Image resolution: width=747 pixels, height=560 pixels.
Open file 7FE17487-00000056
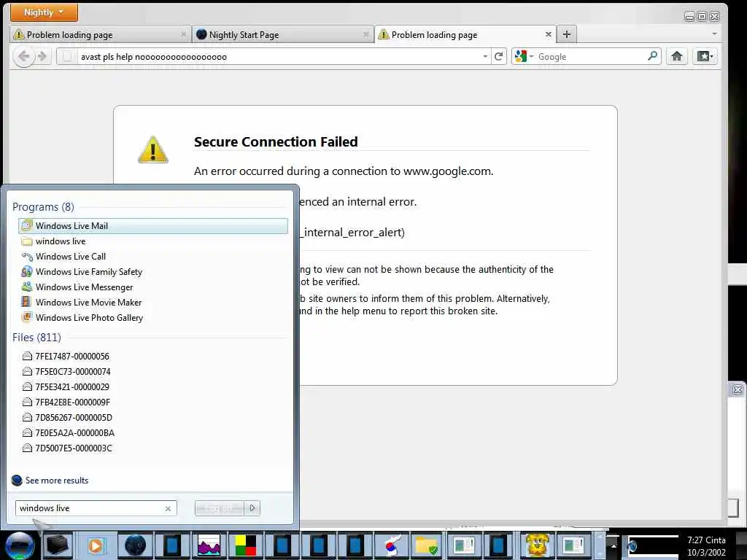[x=153, y=356]
